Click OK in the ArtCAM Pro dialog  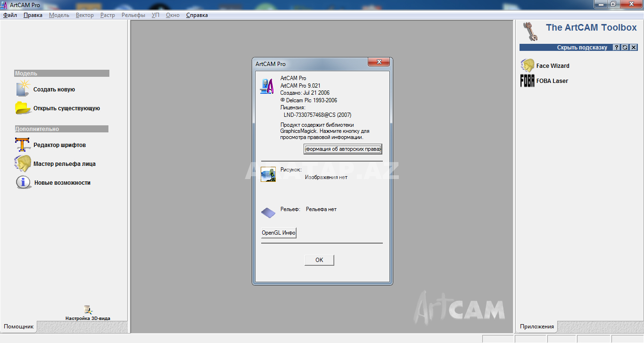[319, 260]
